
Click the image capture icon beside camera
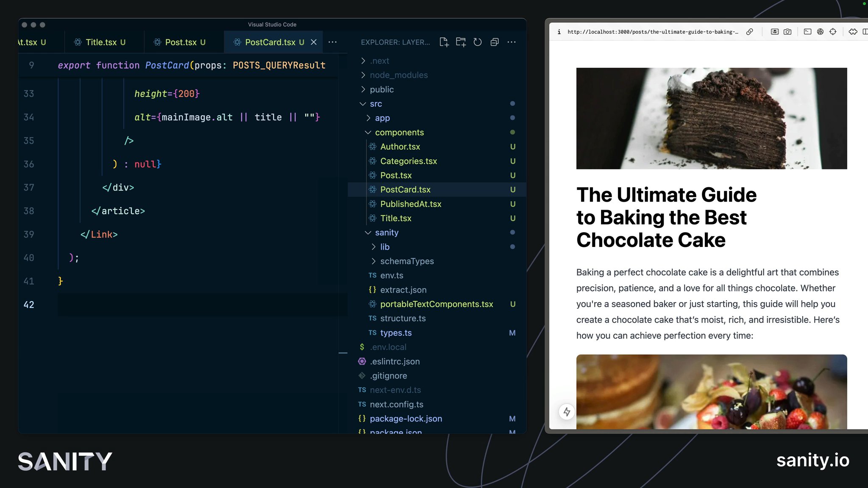tap(775, 32)
